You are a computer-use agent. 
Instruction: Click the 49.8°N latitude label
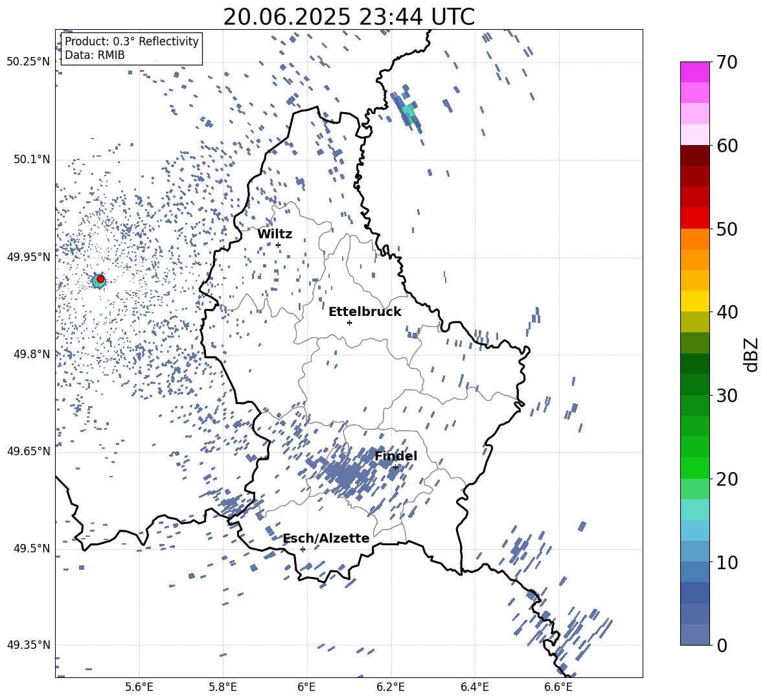pos(31,354)
